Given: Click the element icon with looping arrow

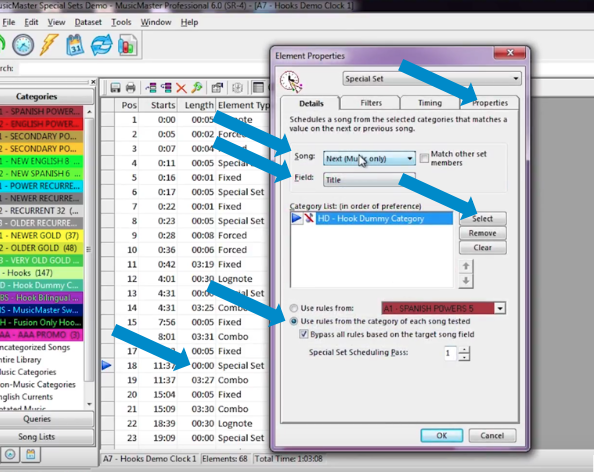Looking at the screenshot, I should pos(166,88).
